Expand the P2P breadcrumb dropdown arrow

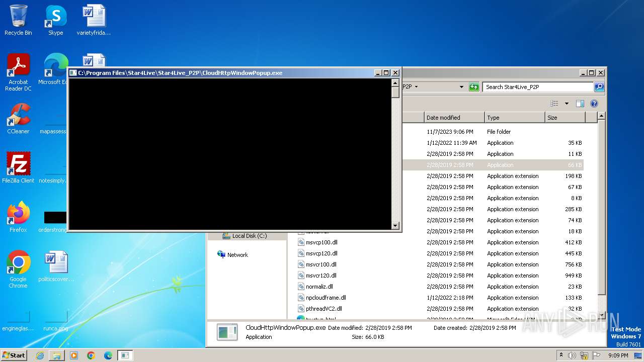416,87
